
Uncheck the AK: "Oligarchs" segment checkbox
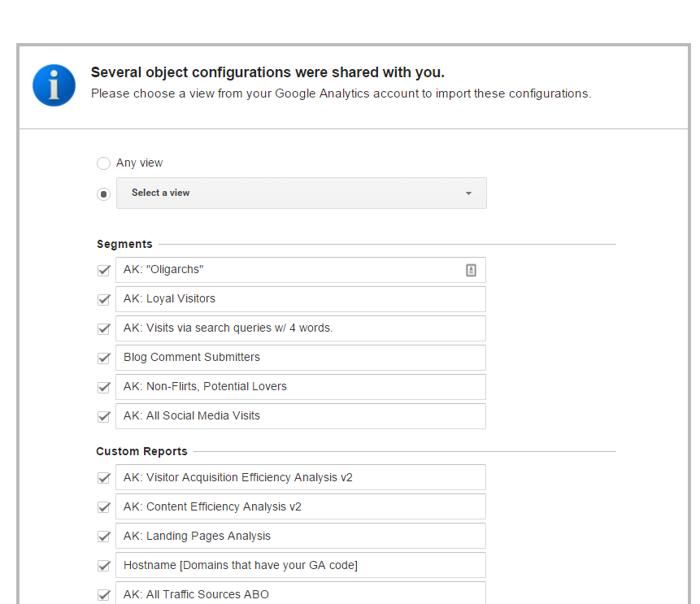pos(103,271)
